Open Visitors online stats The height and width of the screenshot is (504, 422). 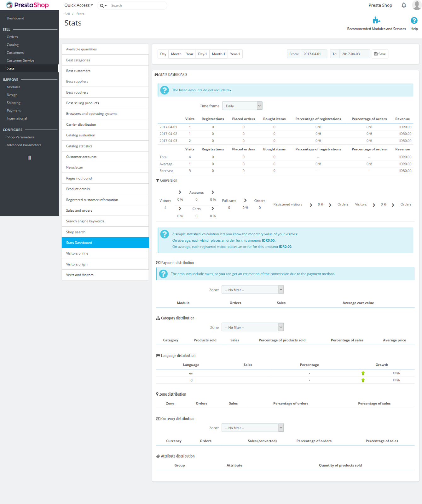pos(105,253)
